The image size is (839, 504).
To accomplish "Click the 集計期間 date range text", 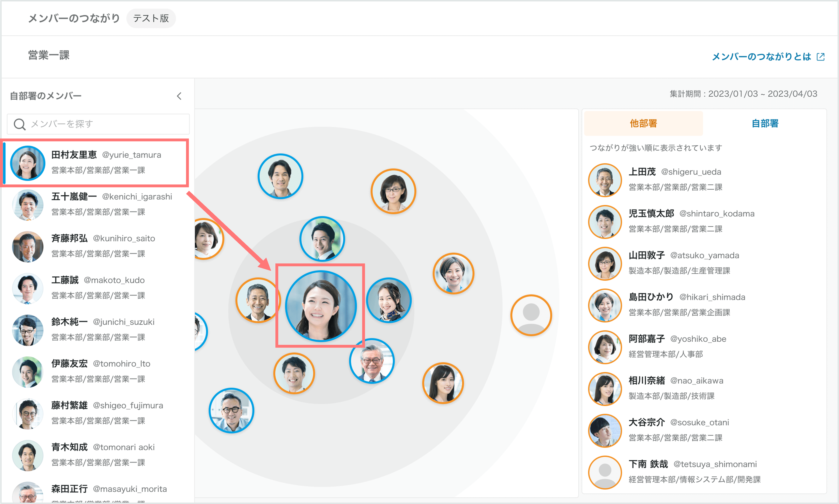I will [743, 94].
